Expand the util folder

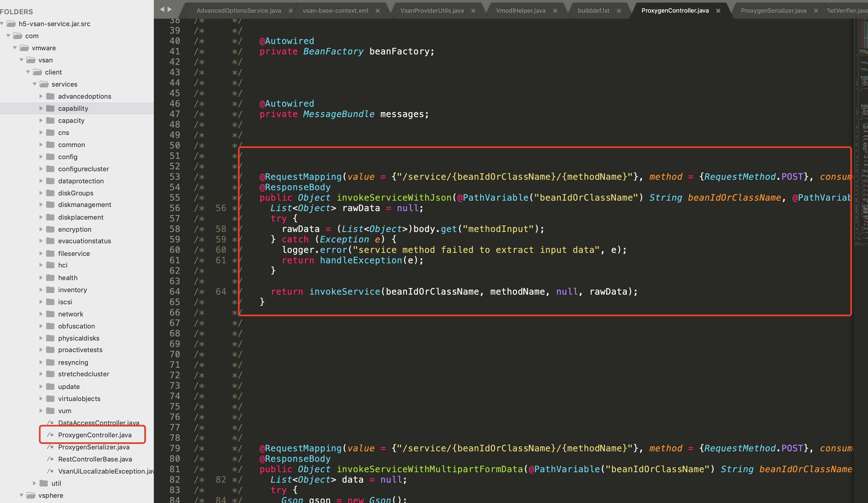coord(34,483)
